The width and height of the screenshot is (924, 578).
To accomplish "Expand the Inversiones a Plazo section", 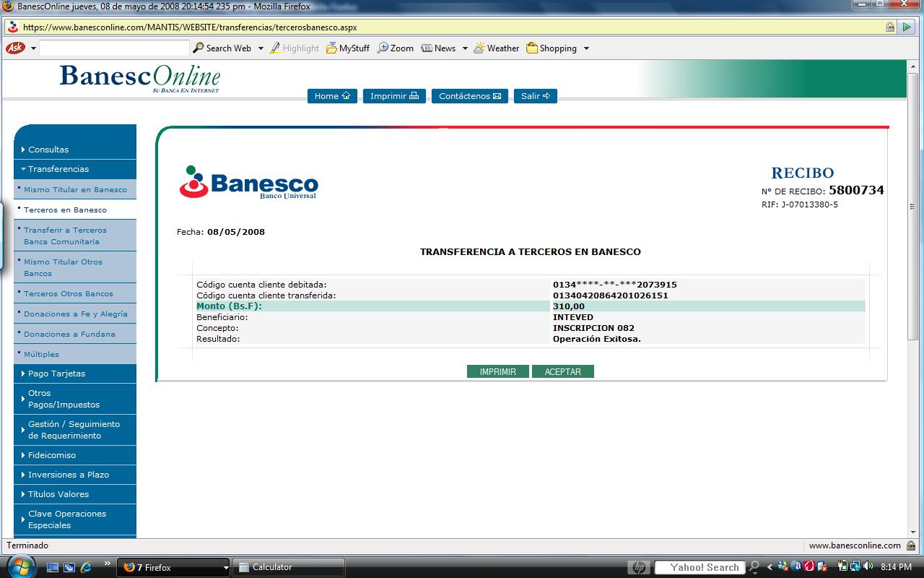I will pyautogui.click(x=75, y=475).
